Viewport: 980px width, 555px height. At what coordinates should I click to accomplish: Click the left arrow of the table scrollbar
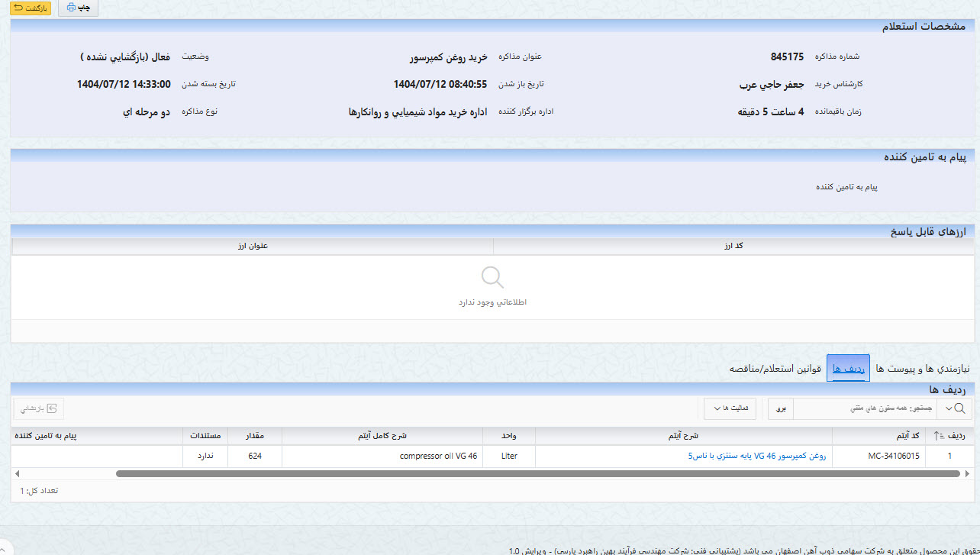pos(16,473)
